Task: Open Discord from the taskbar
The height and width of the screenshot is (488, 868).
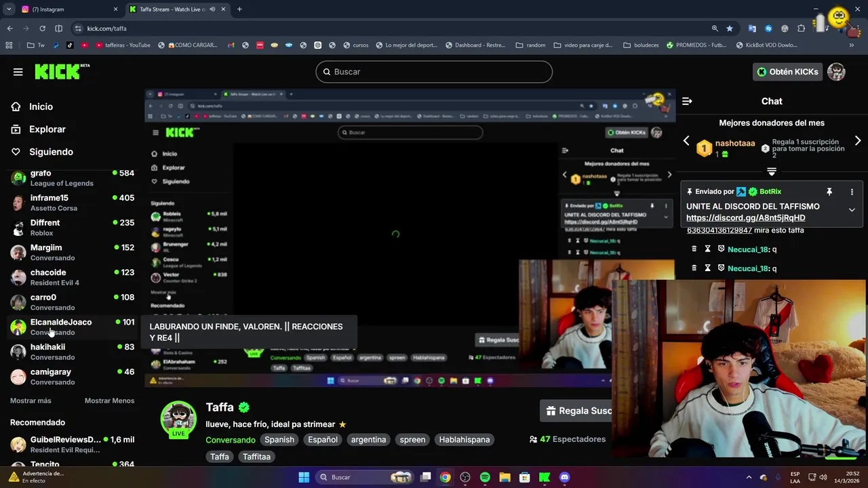Action: coord(565,477)
